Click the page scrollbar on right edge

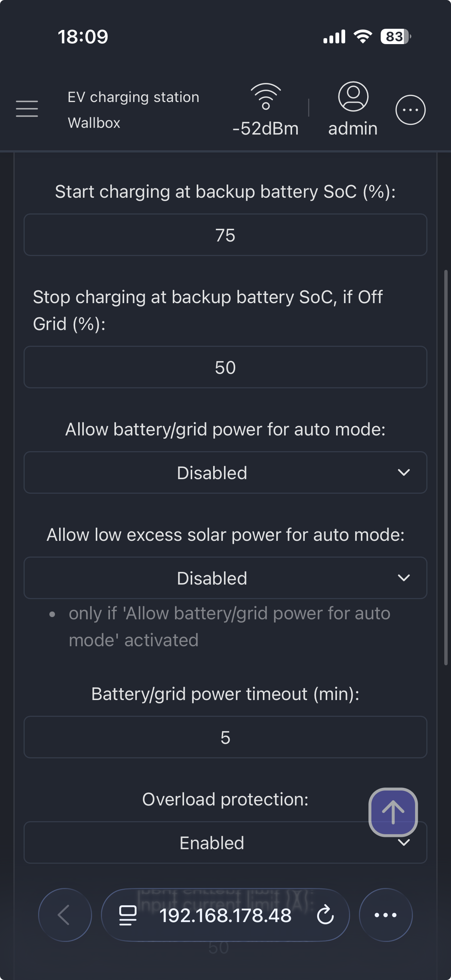(446, 467)
